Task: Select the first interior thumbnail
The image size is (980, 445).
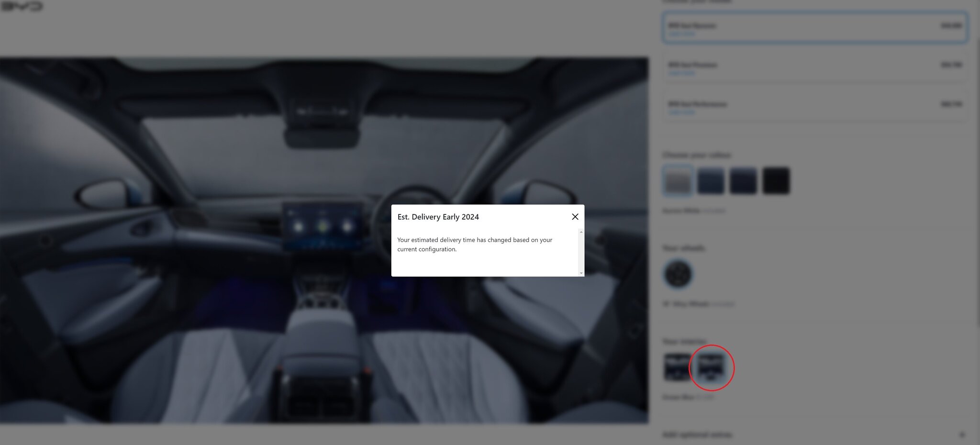Action: coord(677,367)
